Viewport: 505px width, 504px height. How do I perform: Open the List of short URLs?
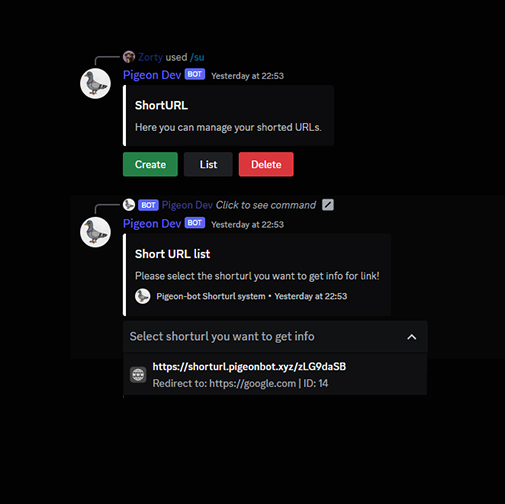click(208, 164)
